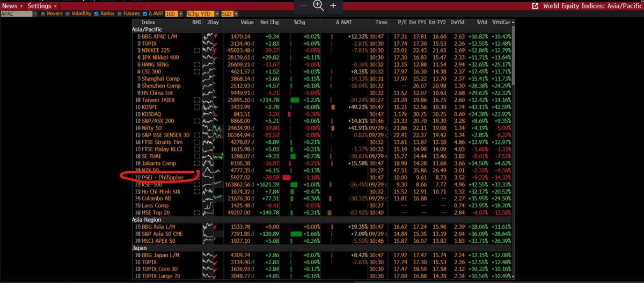The height and width of the screenshot is (283, 644).
Task: Toggle RMI box for HANG SENG
Action: coord(197,64)
